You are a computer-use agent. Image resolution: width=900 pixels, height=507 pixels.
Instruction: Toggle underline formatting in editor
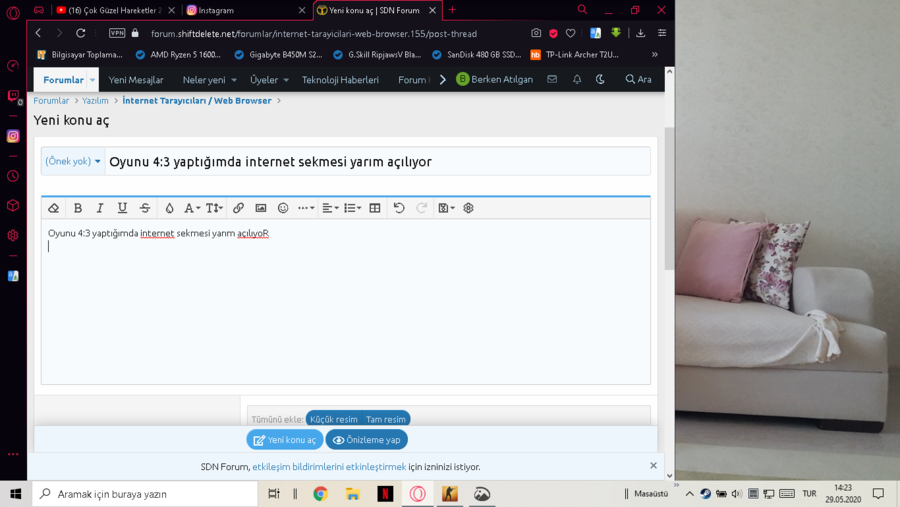[x=122, y=208]
